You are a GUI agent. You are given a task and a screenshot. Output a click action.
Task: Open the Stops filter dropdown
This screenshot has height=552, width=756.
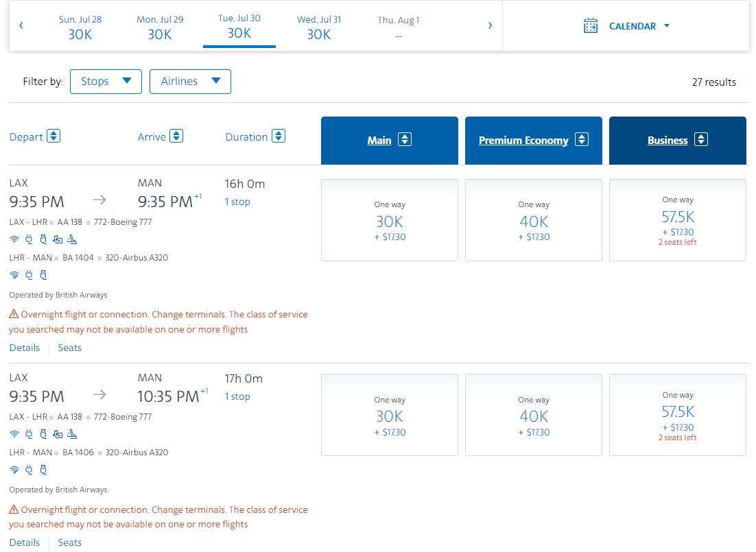[x=106, y=81]
